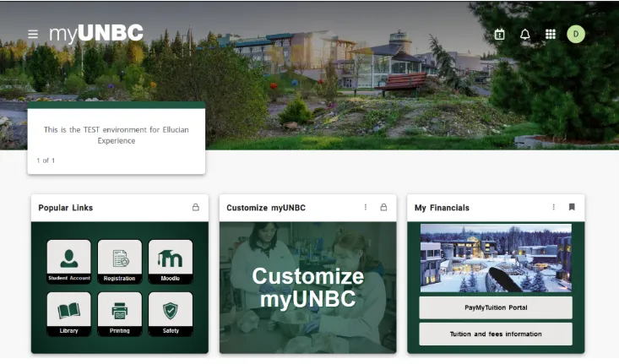
Task: Click the lock icon on Popular Links card
Action: point(195,207)
